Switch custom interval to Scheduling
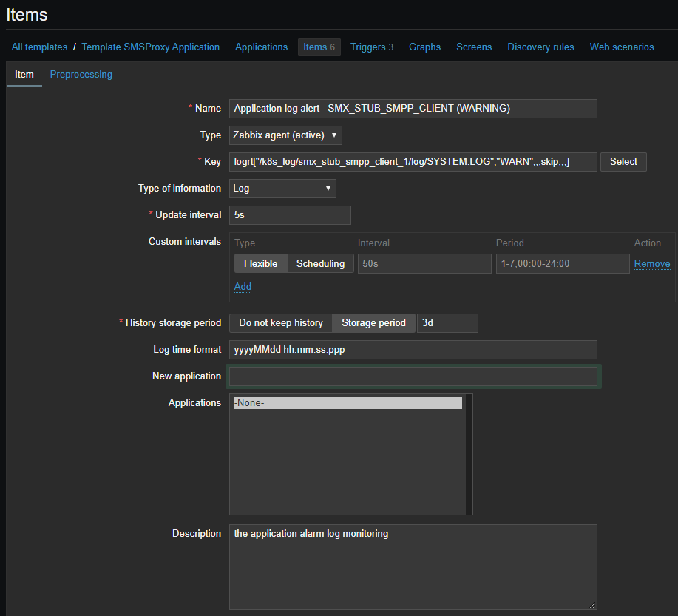 [x=320, y=264]
